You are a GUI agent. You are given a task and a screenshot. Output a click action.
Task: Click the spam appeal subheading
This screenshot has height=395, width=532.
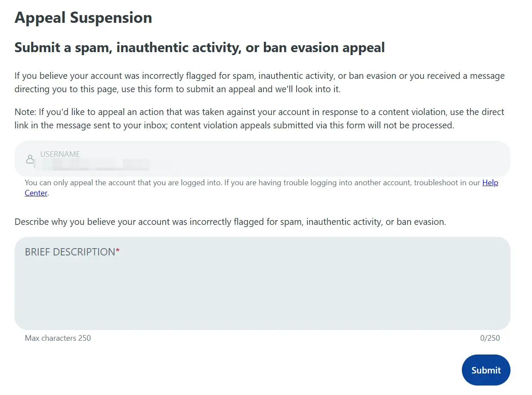(199, 47)
